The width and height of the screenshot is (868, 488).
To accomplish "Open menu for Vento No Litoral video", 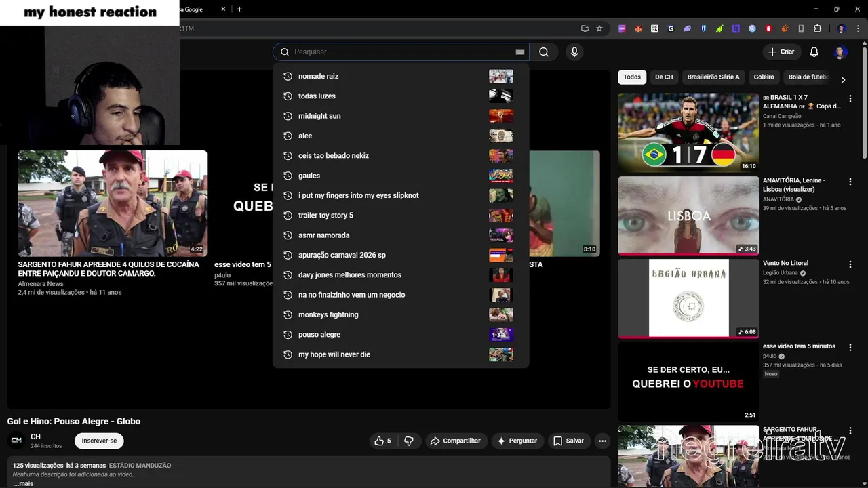I will pyautogui.click(x=850, y=265).
